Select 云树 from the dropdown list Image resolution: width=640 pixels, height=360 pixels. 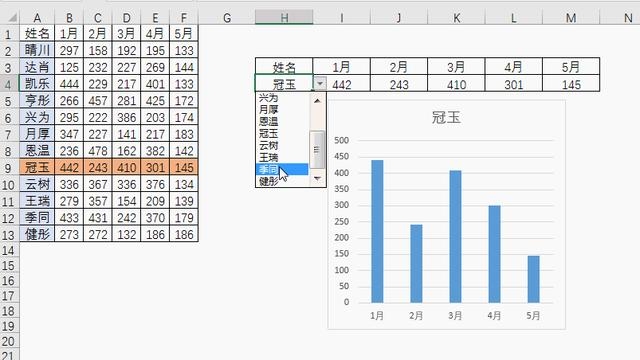click(282, 145)
